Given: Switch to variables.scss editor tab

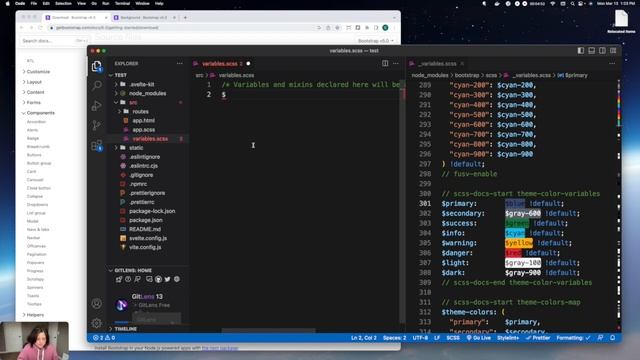Looking at the screenshot, I should coord(220,64).
